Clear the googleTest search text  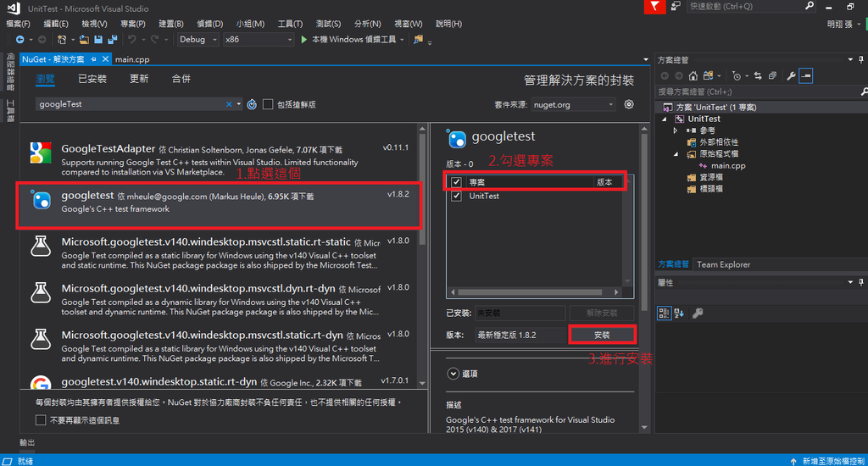[229, 104]
